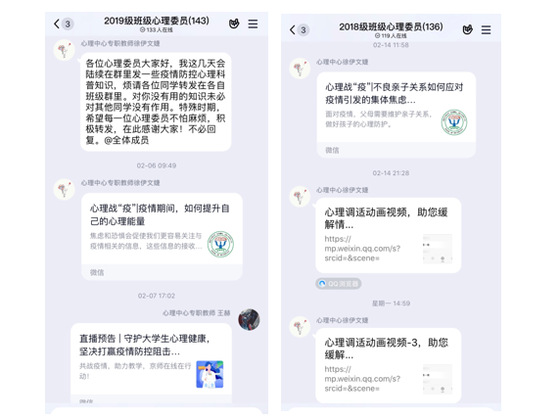Tap the title 2018级班级心理委员(136)
The width and height of the screenshot is (549, 420).
click(391, 27)
